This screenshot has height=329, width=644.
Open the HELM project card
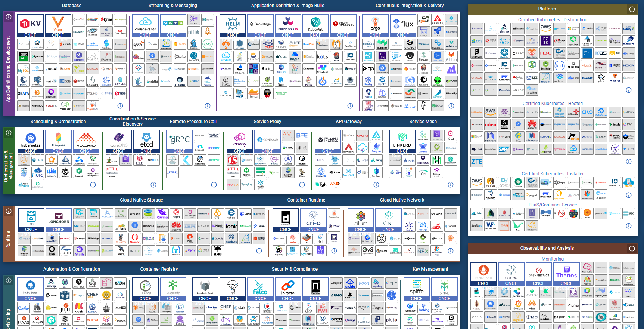coord(233,26)
